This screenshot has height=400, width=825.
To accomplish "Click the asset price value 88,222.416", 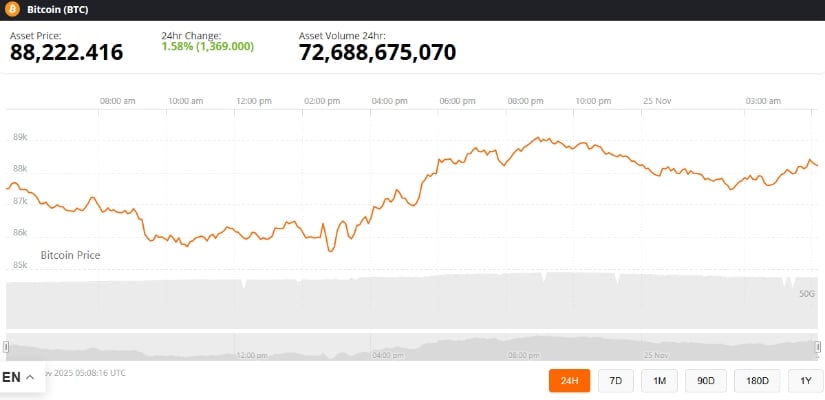I will tap(67, 53).
